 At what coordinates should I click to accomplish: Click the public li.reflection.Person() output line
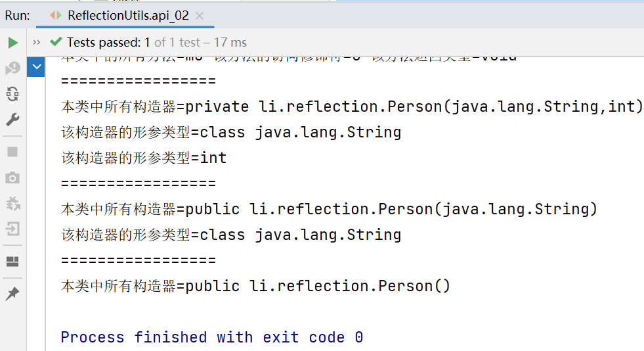(x=256, y=286)
